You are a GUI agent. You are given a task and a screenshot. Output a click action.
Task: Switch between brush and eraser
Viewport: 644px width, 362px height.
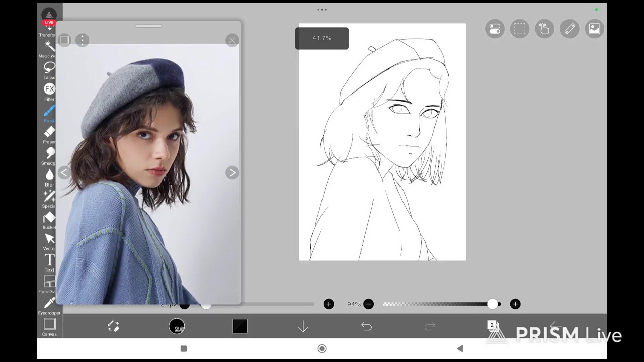click(114, 327)
